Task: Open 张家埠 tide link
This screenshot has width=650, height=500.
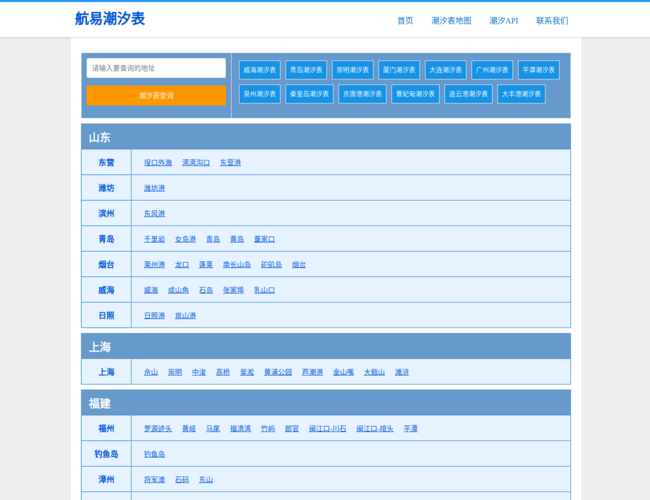Action: tap(233, 290)
